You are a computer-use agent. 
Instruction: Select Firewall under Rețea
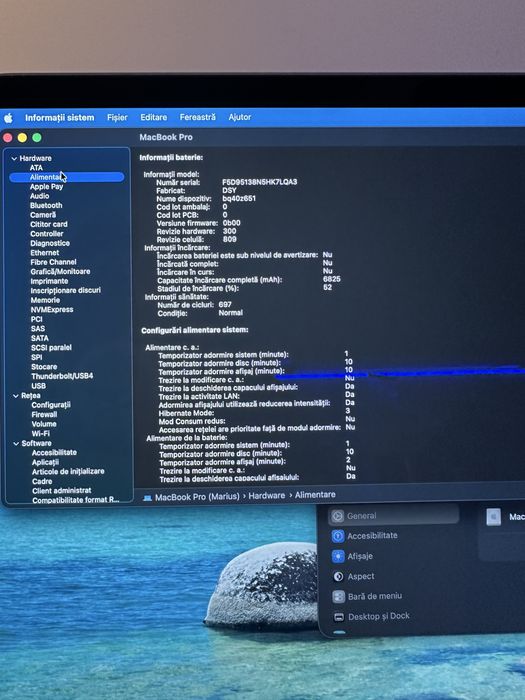(x=44, y=415)
